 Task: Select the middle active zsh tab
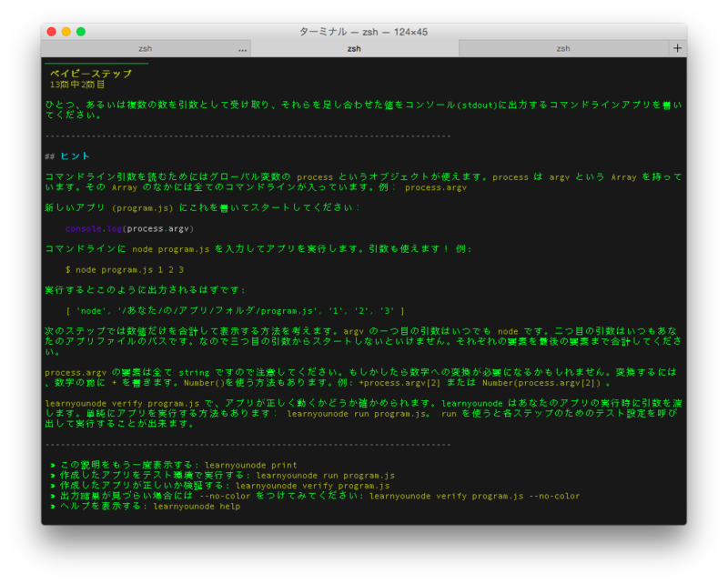354,48
